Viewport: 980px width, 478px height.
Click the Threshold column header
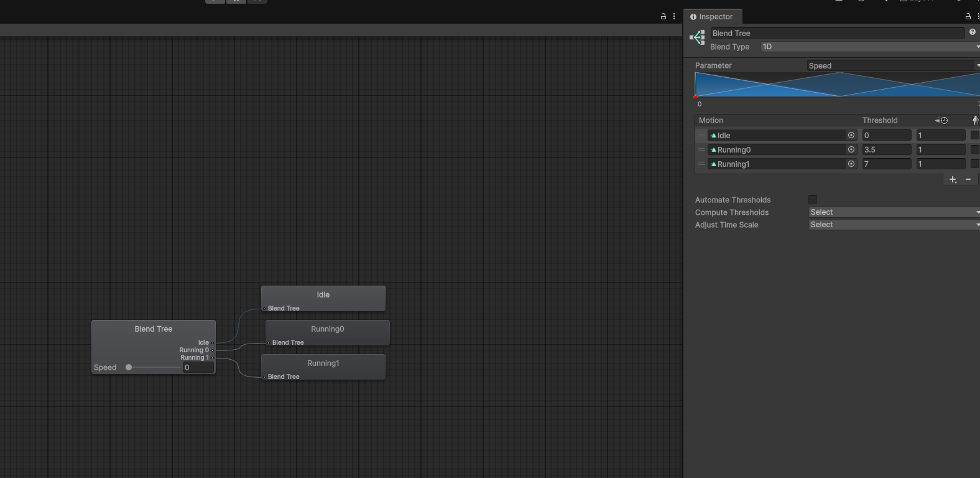click(880, 120)
